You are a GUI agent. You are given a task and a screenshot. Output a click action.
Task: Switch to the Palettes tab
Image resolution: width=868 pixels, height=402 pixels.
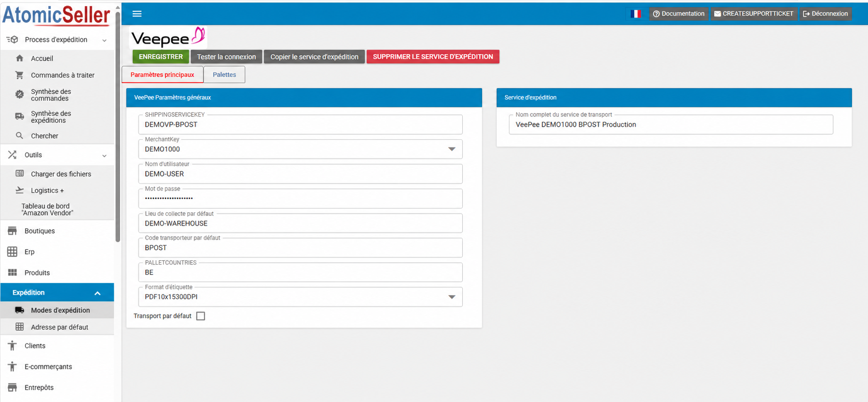(224, 75)
